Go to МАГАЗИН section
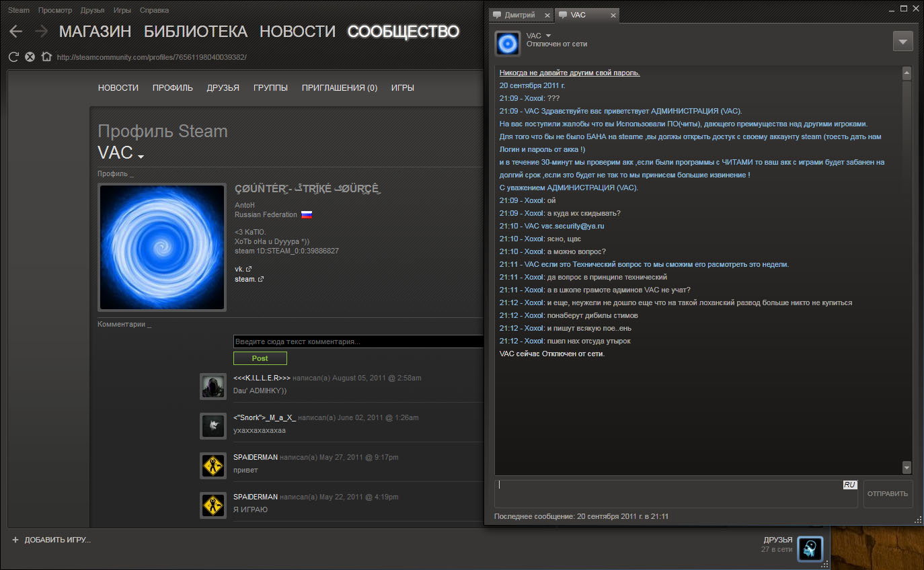924x570 pixels. pyautogui.click(x=95, y=32)
